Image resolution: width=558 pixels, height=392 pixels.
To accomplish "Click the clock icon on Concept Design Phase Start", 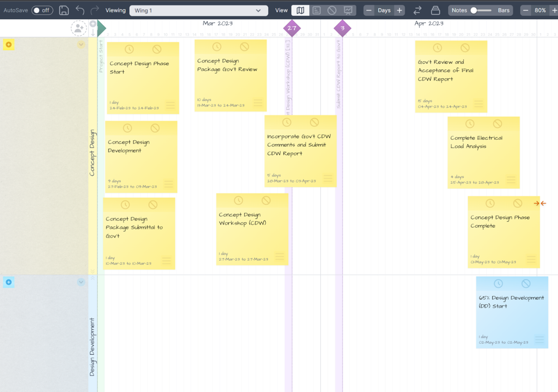I will tap(129, 49).
